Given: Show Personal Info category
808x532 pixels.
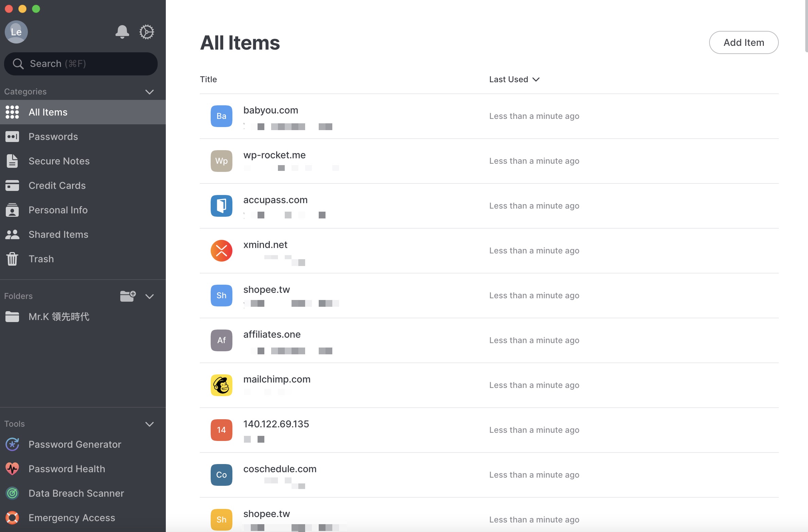Looking at the screenshot, I should pyautogui.click(x=83, y=210).
